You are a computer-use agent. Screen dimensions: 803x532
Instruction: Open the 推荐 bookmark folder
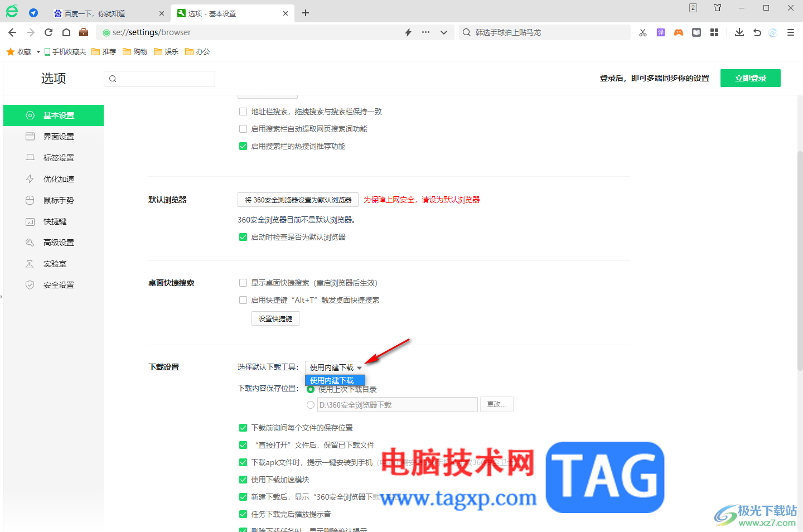pyautogui.click(x=104, y=52)
